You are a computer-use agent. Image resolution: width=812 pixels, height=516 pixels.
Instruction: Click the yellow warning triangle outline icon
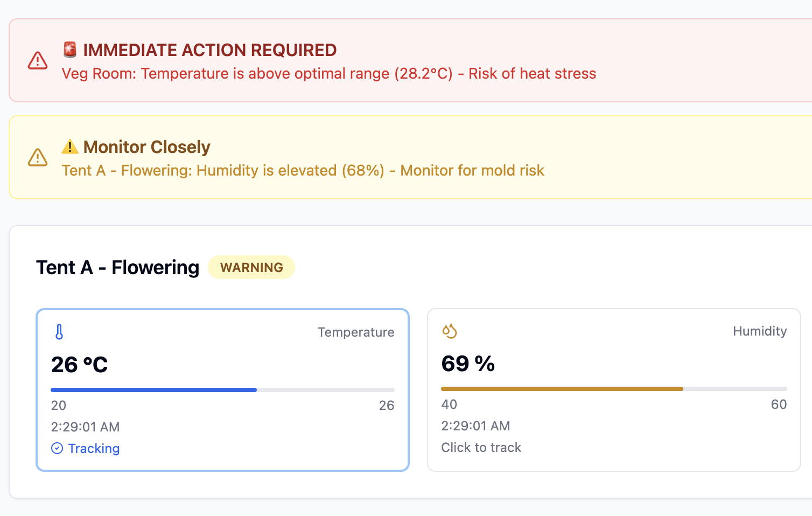[38, 157]
